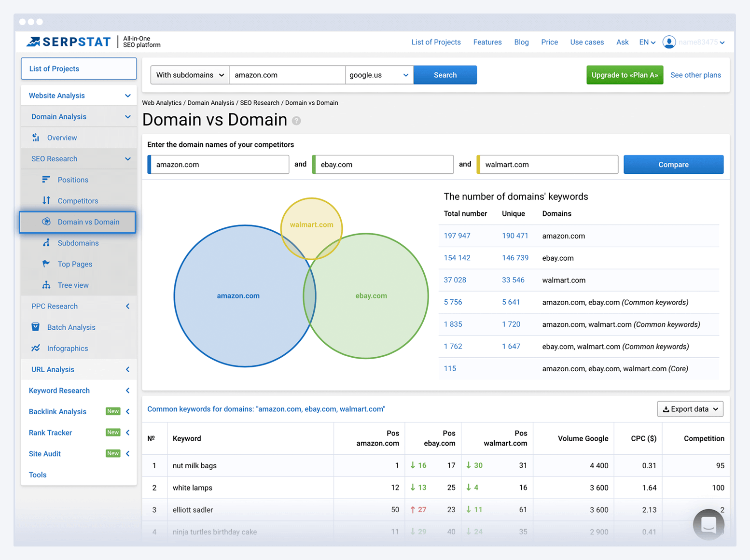Click the help question mark beside title
The height and width of the screenshot is (560, 750).
[296, 121]
